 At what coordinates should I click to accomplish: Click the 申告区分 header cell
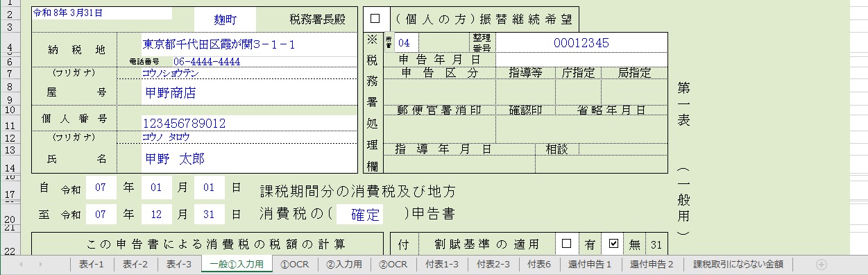pos(440,72)
